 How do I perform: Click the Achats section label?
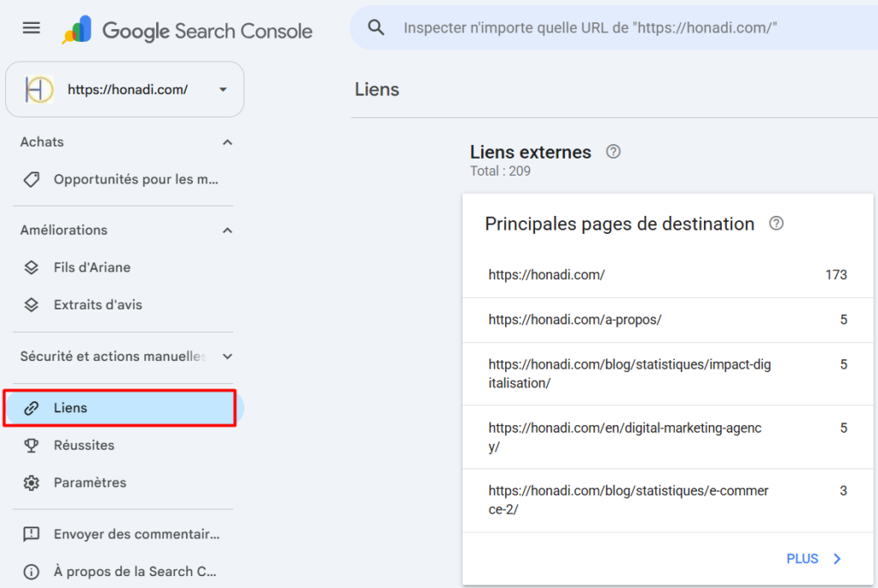click(42, 142)
